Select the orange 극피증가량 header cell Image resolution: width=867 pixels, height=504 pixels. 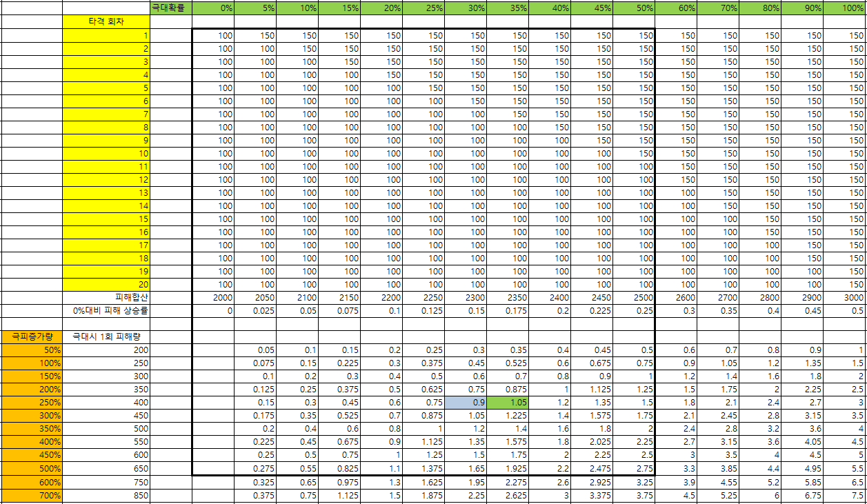point(32,336)
